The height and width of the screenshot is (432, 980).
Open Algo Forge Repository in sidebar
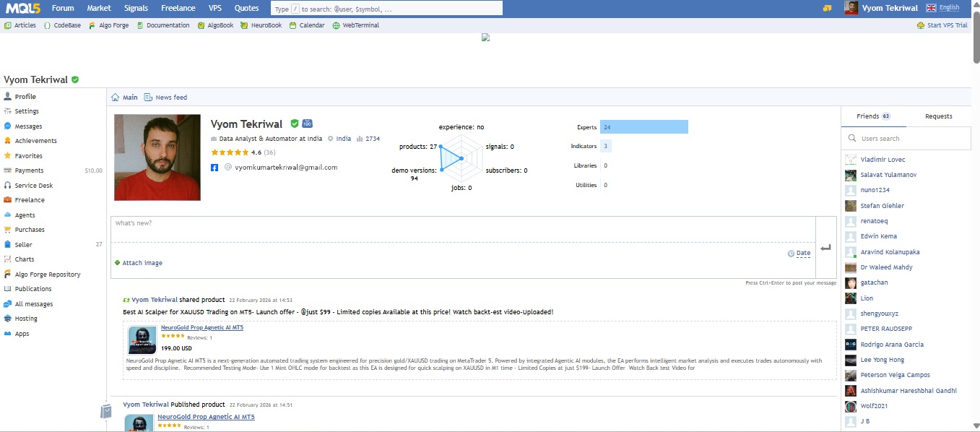47,275
